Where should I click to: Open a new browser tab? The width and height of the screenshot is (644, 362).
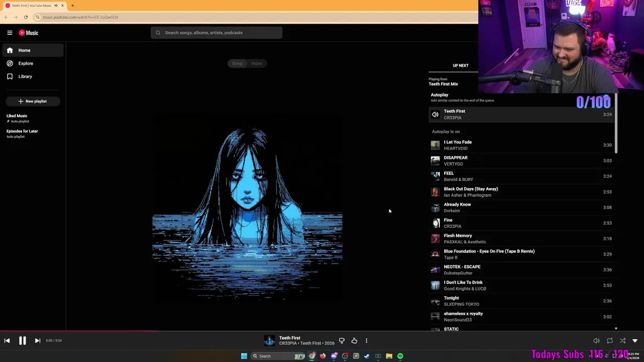tap(72, 6)
